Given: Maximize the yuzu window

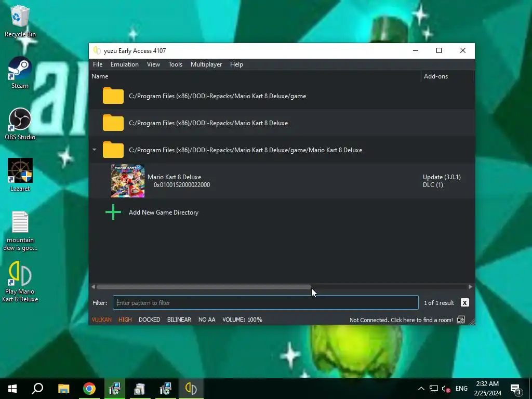Looking at the screenshot, I should (439, 50).
